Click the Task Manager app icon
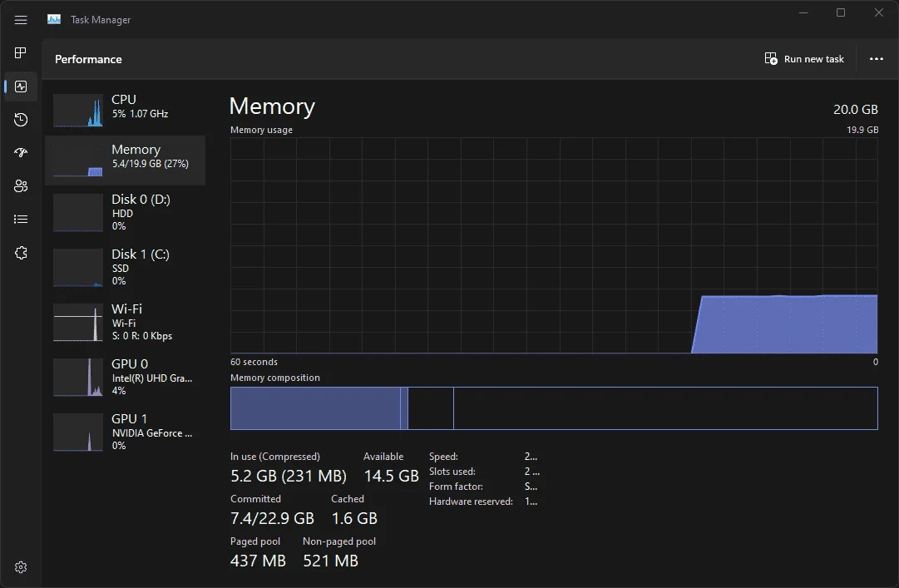Image resolution: width=899 pixels, height=588 pixels. click(54, 19)
